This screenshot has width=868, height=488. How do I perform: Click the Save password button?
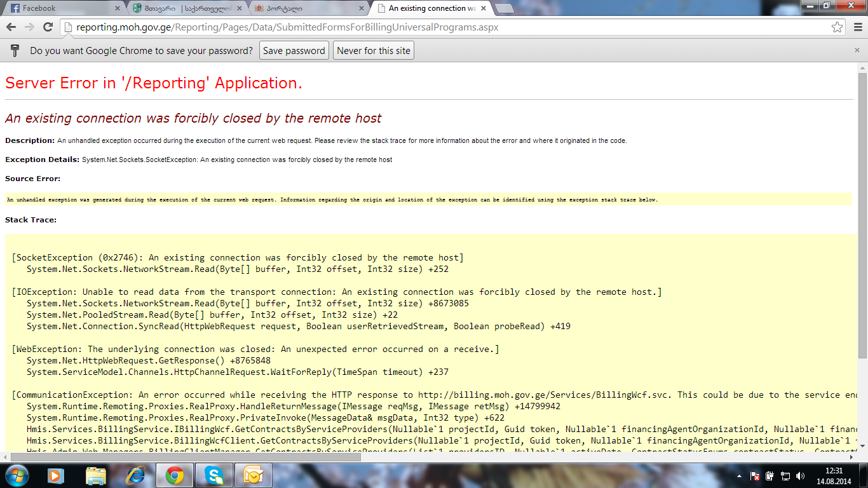point(294,51)
